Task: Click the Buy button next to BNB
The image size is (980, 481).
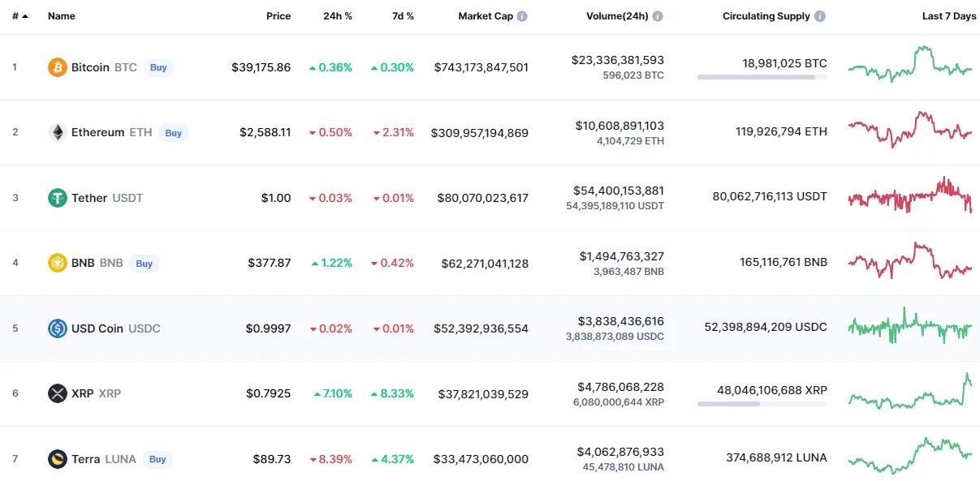Action: pos(145,264)
